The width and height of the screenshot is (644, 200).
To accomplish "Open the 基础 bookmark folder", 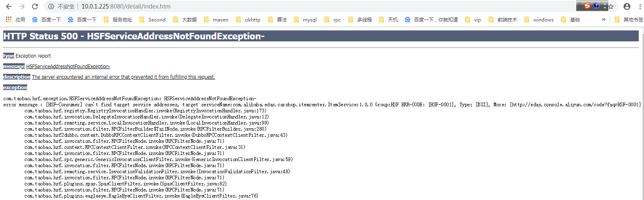I will (x=571, y=19).
